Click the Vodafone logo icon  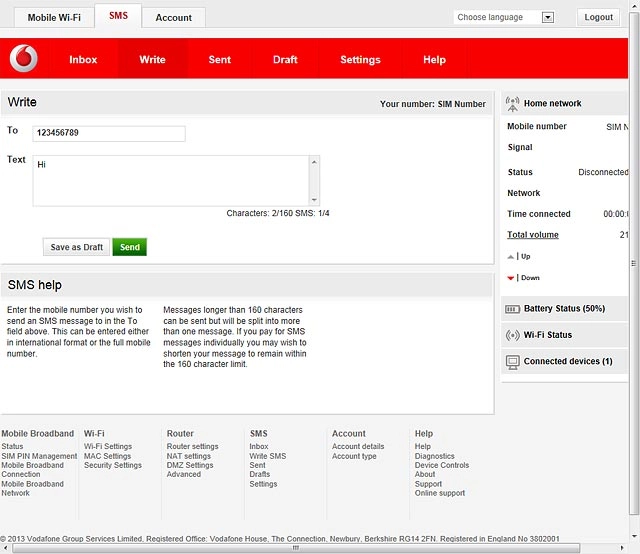coord(24,58)
